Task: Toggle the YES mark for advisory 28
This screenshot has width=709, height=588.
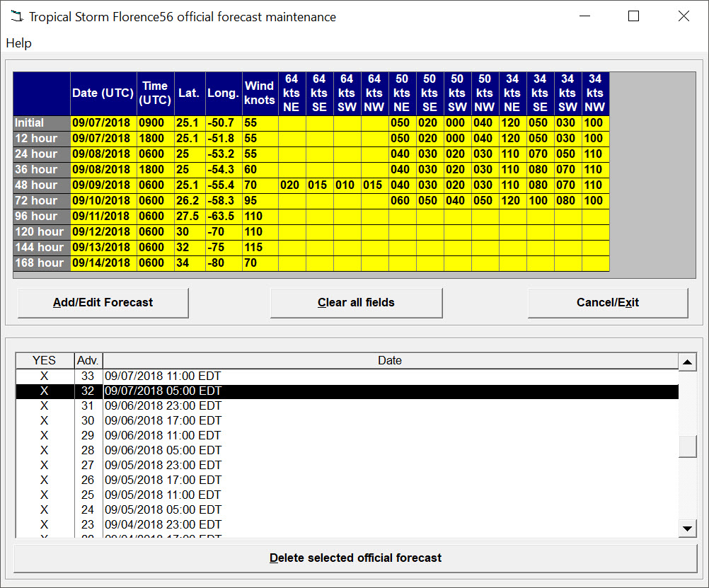Action: [45, 450]
